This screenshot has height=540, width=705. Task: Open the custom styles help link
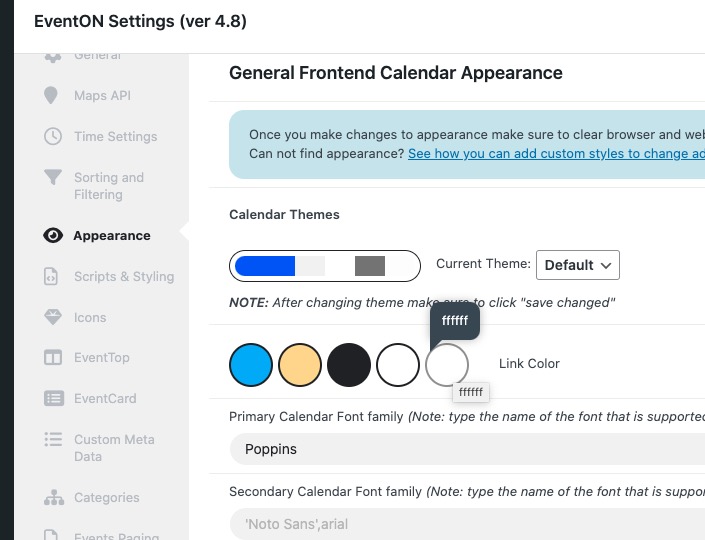556,154
